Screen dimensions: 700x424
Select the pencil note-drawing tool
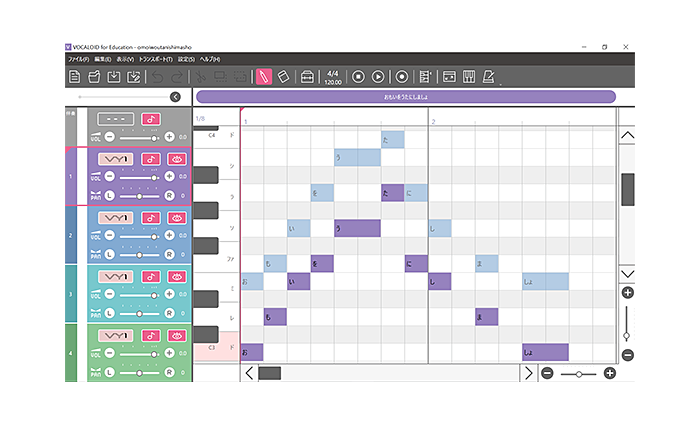pyautogui.click(x=264, y=77)
